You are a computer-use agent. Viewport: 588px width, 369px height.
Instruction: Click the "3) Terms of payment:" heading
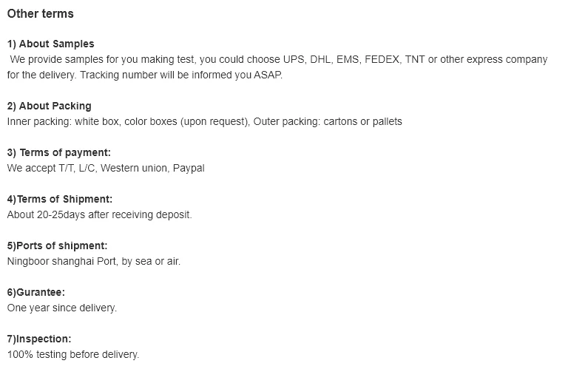pos(58,152)
